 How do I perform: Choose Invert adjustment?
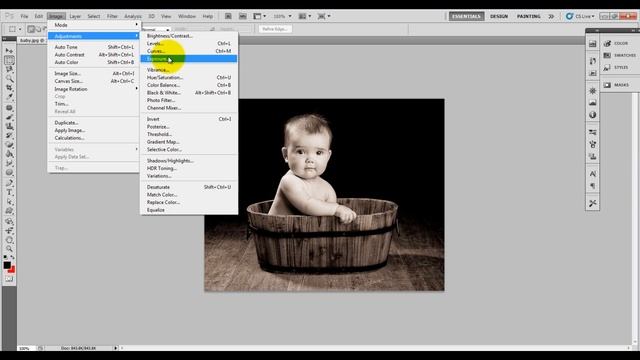(x=189, y=119)
